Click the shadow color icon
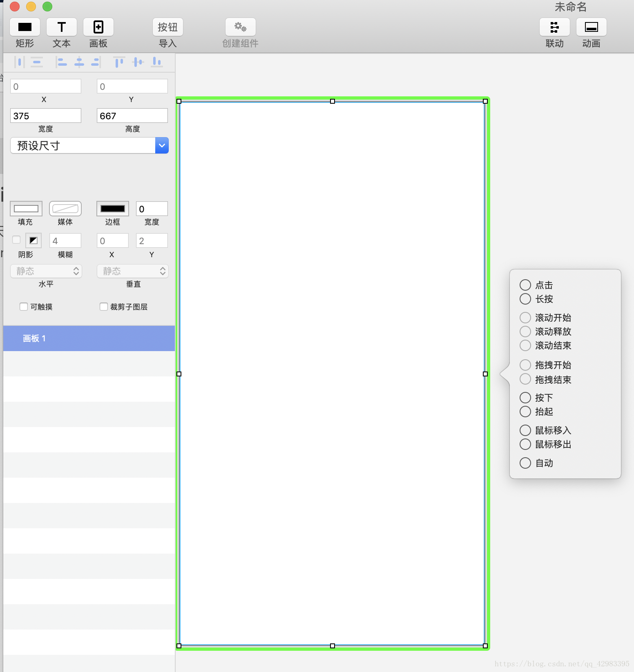This screenshot has height=672, width=634. coord(33,240)
